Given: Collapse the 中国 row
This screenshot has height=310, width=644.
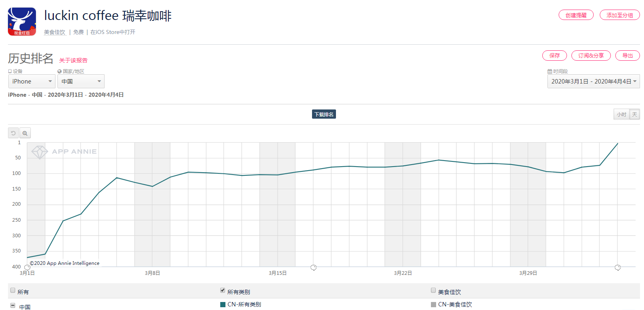Looking at the screenshot, I should (13, 306).
